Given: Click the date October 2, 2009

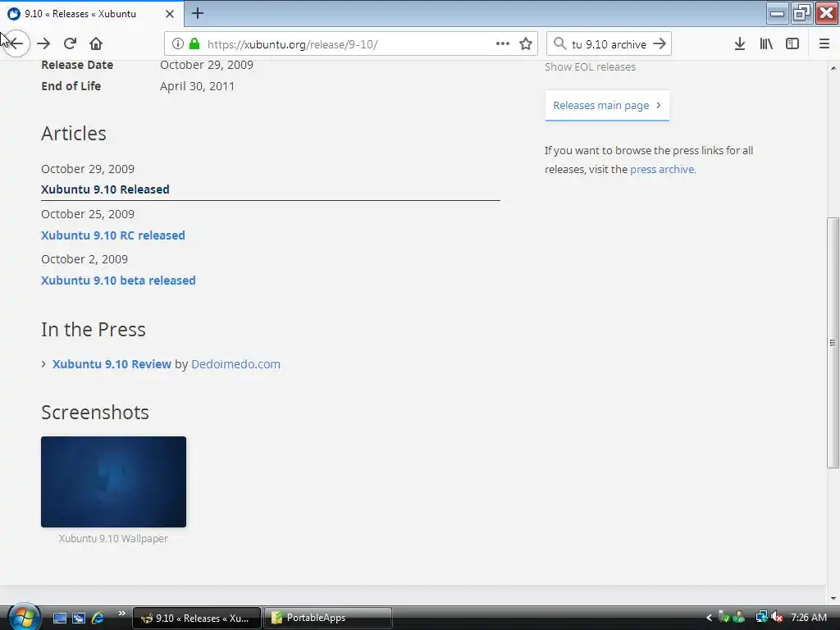Looking at the screenshot, I should [x=84, y=258].
